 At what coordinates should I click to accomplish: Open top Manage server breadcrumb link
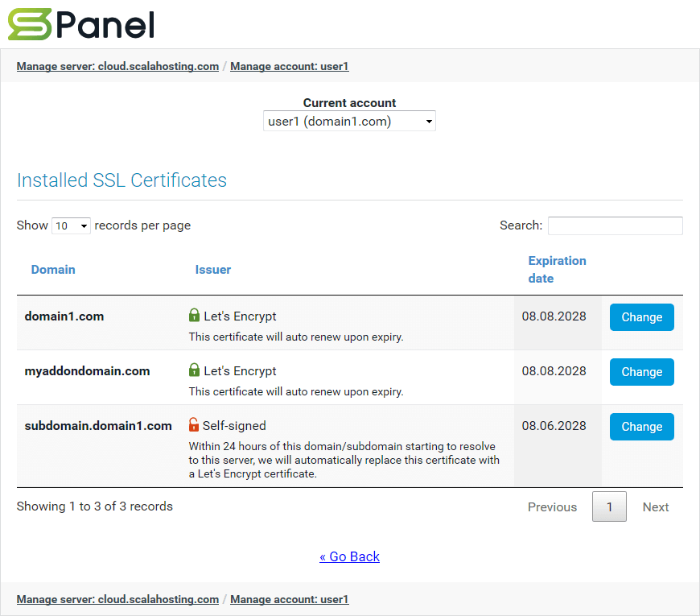pos(117,66)
